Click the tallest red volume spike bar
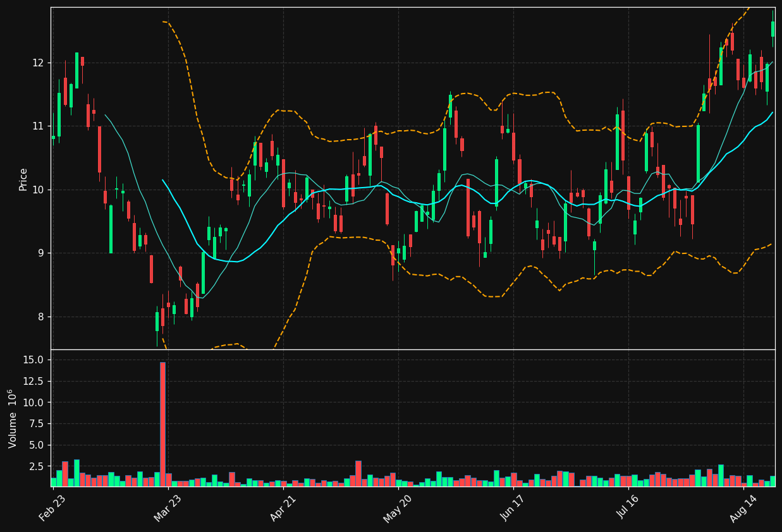Image resolution: width=782 pixels, height=532 pixels. click(162, 424)
